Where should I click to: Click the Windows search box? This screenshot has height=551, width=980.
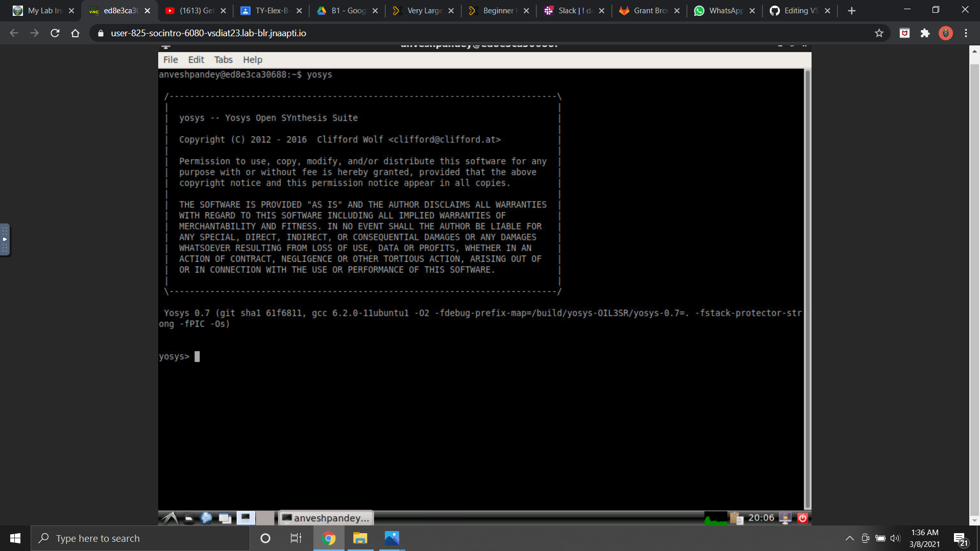click(x=140, y=538)
